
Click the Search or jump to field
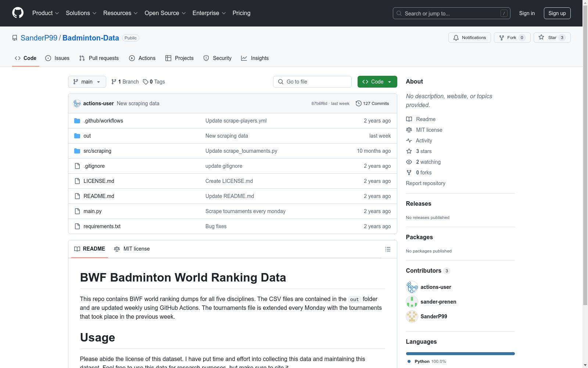[452, 13]
